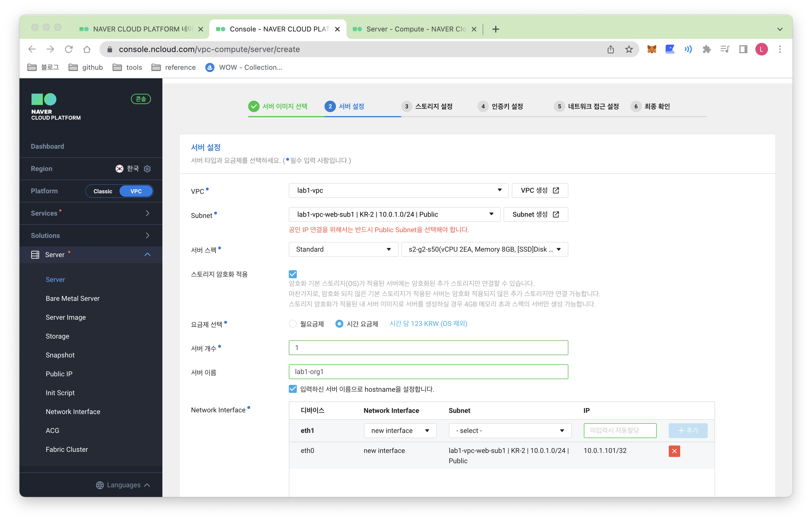Switch to the Server - Compute browser tab
Screen dimensions: 812x521
(x=415, y=29)
